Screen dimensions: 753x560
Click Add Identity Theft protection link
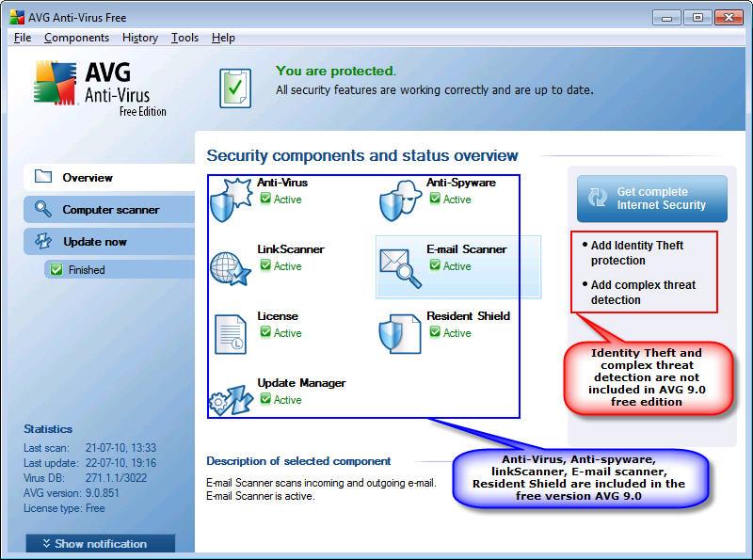tap(637, 252)
